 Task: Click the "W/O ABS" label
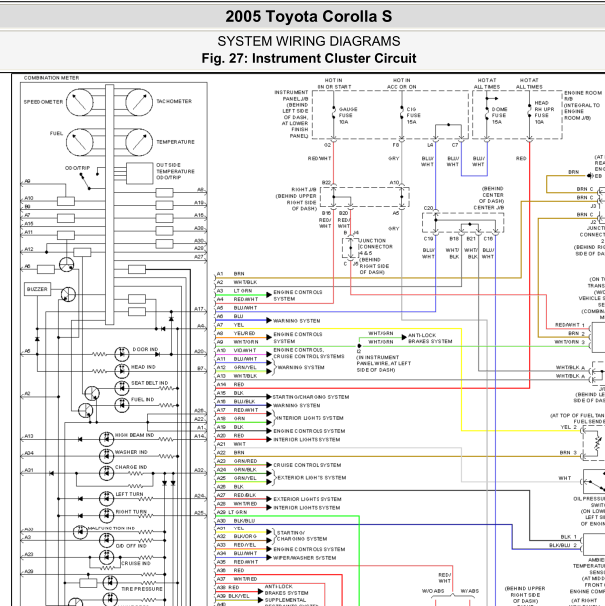[x=433, y=591]
